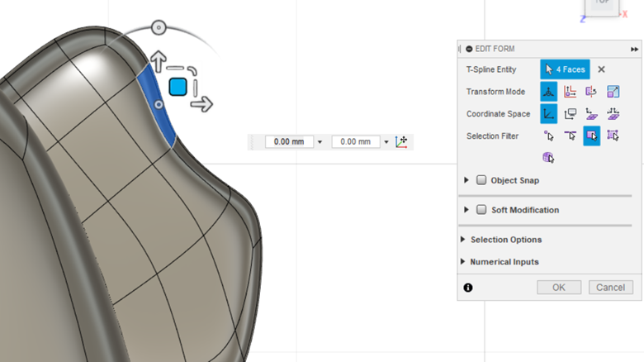This screenshot has width=644, height=362.
Task: Choose World Space coordinate icon
Action: 549,113
